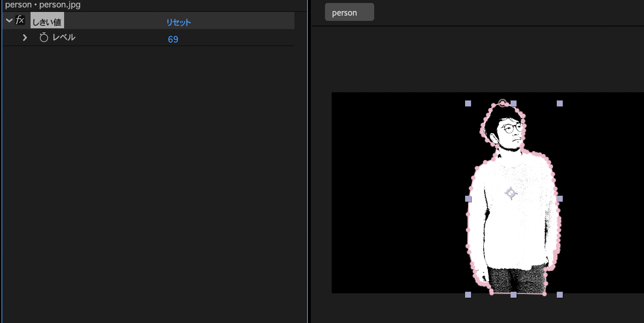Click the person • person.jpg panel header
The image size is (644, 323).
43,5
